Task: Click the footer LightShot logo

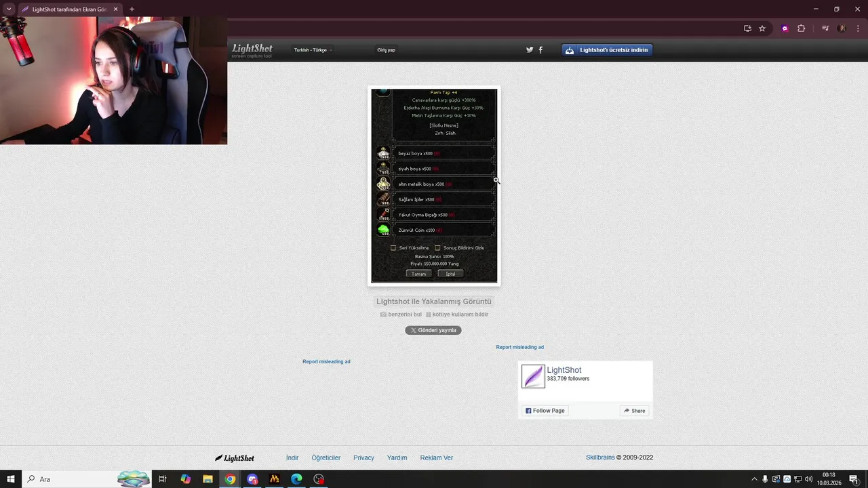Action: click(235, 458)
